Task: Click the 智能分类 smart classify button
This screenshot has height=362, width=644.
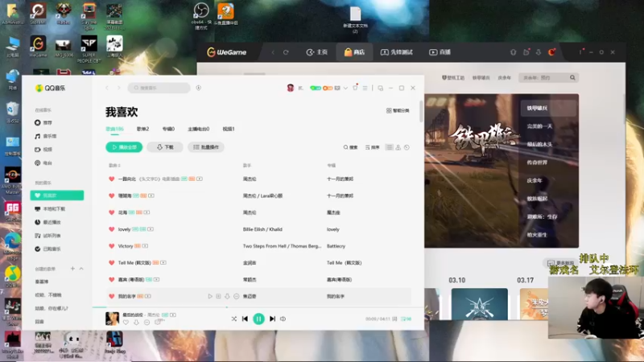Action: 398,110
